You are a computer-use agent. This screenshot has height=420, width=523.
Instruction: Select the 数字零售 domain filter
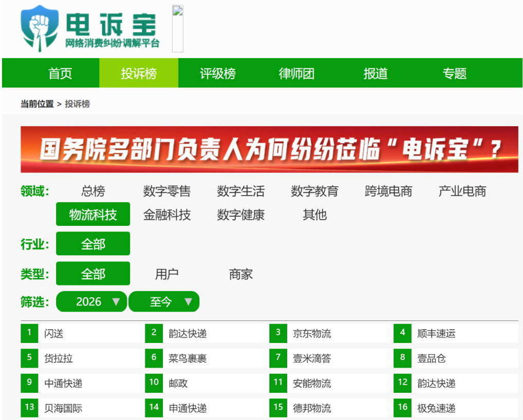tap(167, 192)
